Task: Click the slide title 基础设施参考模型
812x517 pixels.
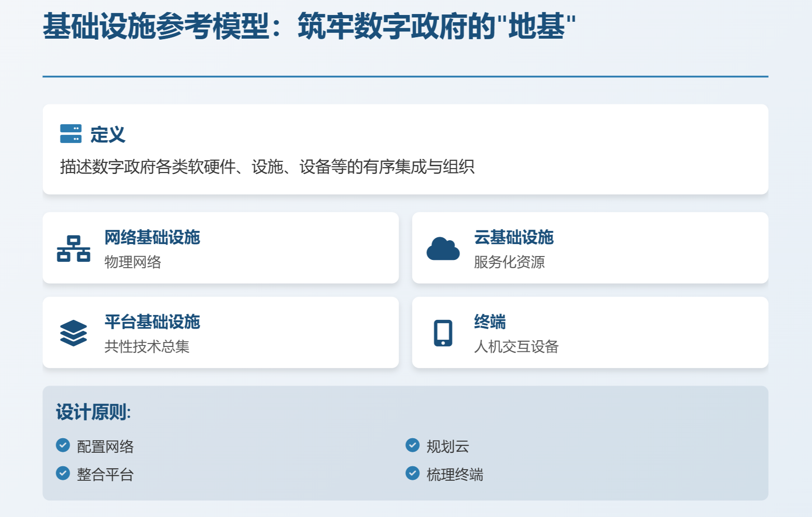Action: pos(155,26)
